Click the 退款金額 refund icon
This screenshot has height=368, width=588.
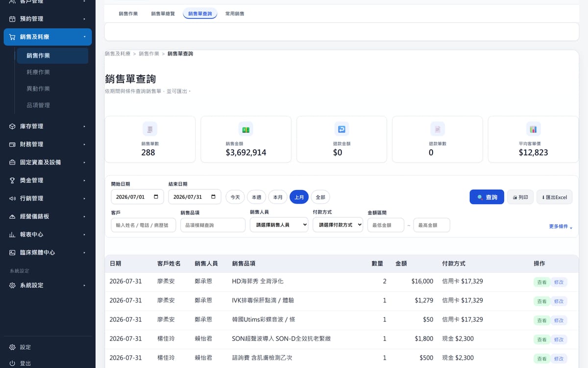pyautogui.click(x=342, y=129)
